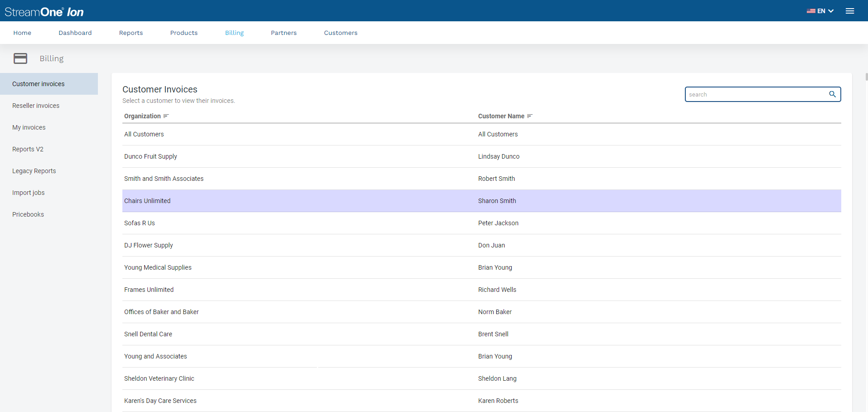The height and width of the screenshot is (412, 868).
Task: Select Sofas R Us row
Action: [482, 223]
